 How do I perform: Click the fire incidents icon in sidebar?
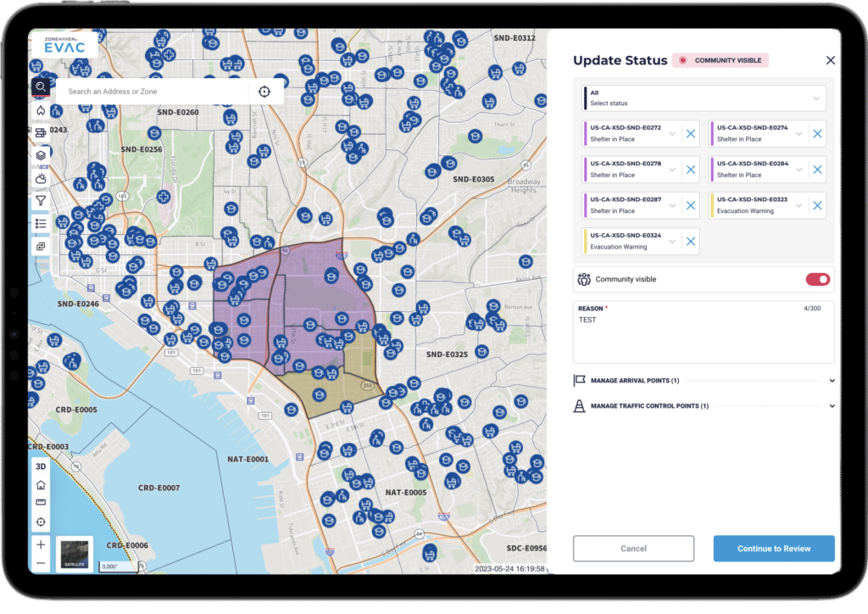pyautogui.click(x=41, y=110)
